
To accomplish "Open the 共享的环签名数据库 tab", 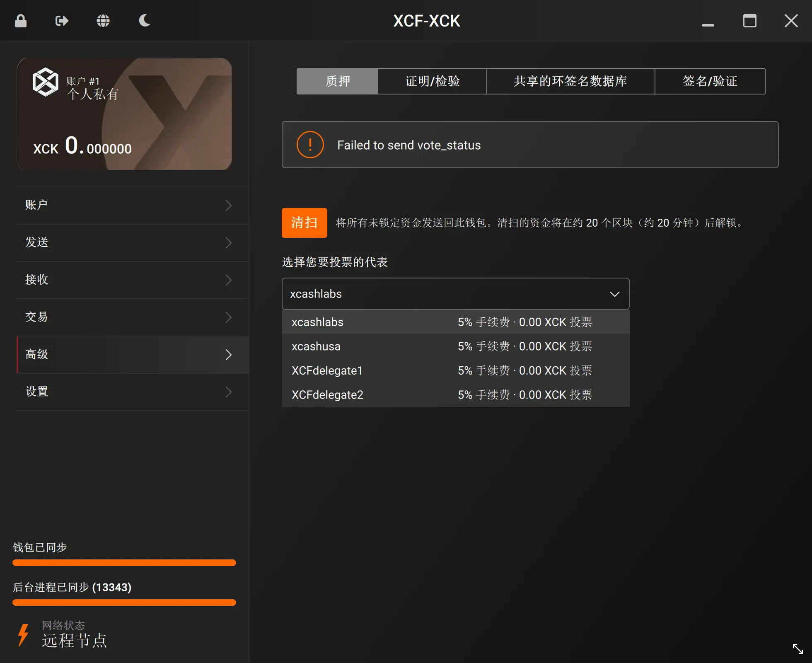I will 570,81.
